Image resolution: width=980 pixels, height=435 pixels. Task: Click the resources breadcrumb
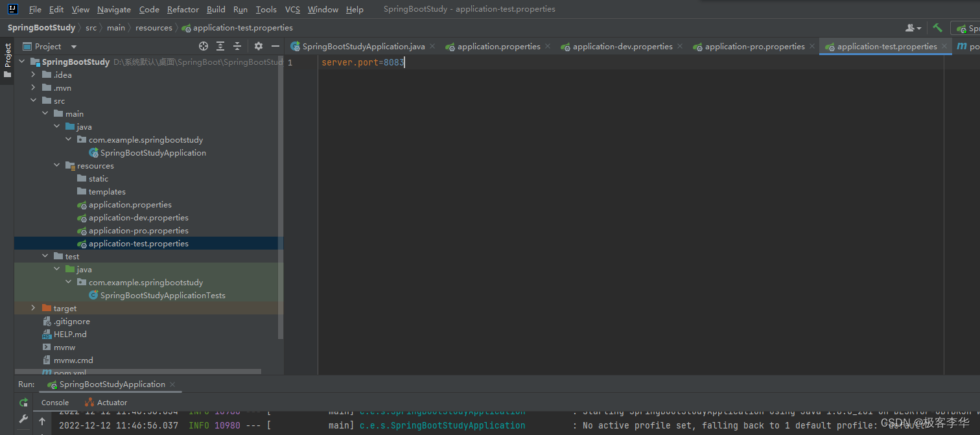[154, 28]
